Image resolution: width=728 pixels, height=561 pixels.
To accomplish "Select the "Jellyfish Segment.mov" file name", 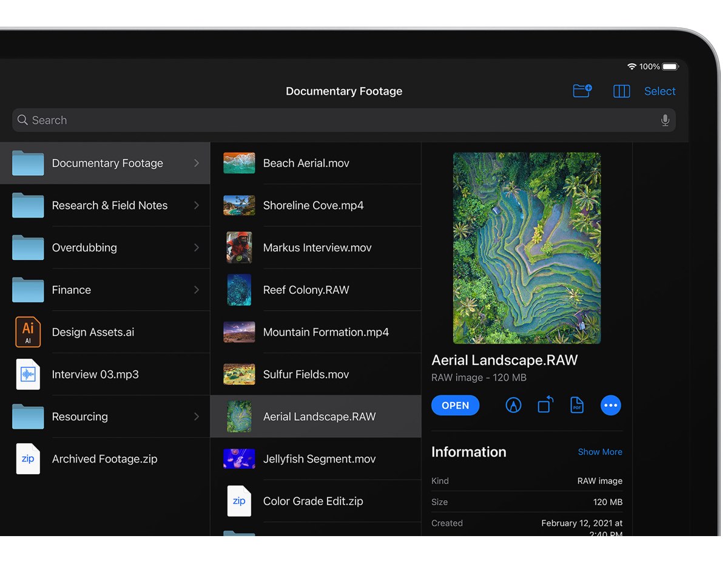I will (319, 459).
